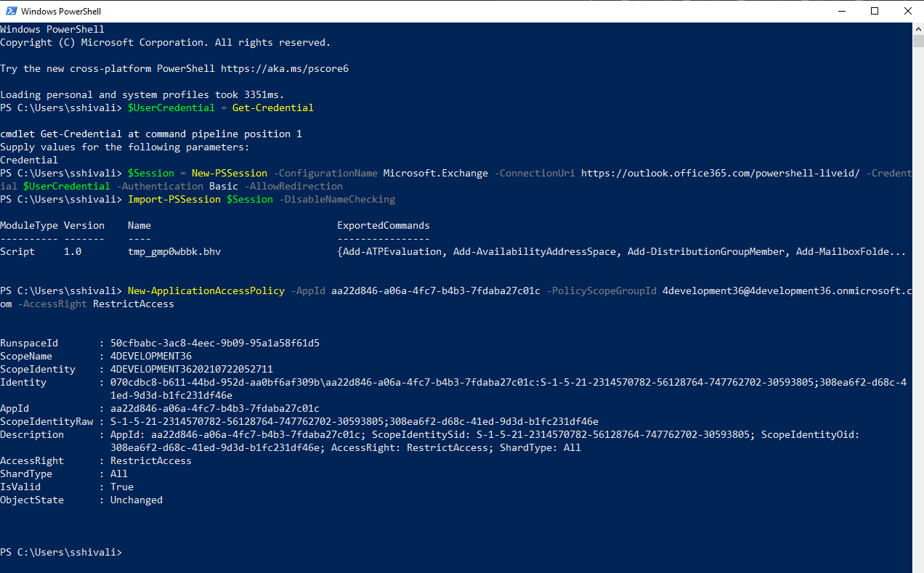
Task: Click ObjectState value Unchanged
Action: 137,500
